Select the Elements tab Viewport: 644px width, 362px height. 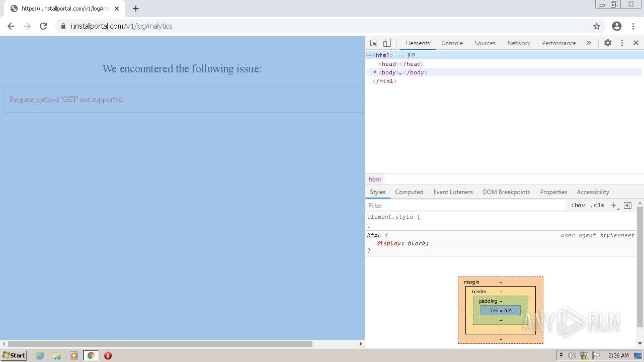pyautogui.click(x=418, y=43)
